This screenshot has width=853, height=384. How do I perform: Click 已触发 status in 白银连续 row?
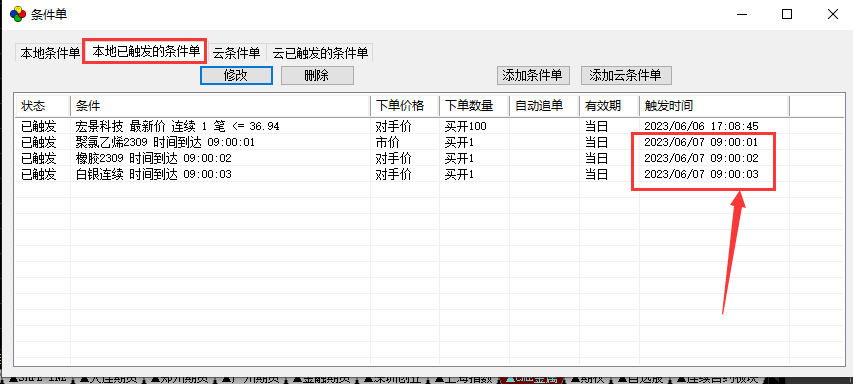38,175
